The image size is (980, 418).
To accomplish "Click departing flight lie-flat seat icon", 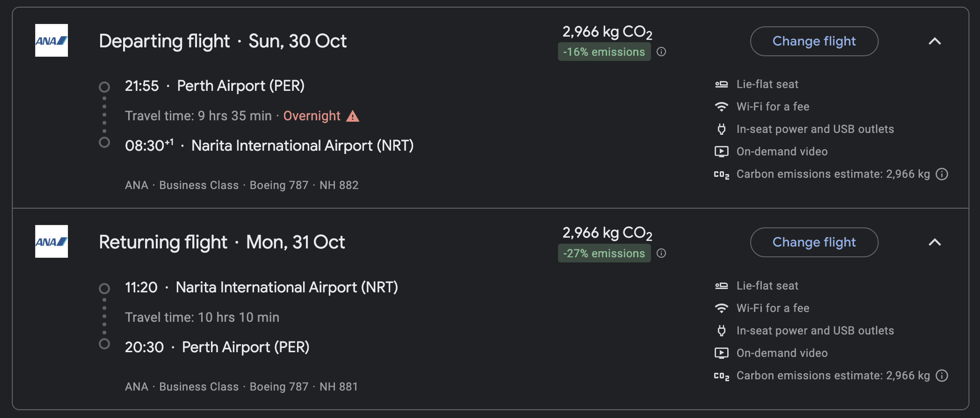I will pos(721,84).
